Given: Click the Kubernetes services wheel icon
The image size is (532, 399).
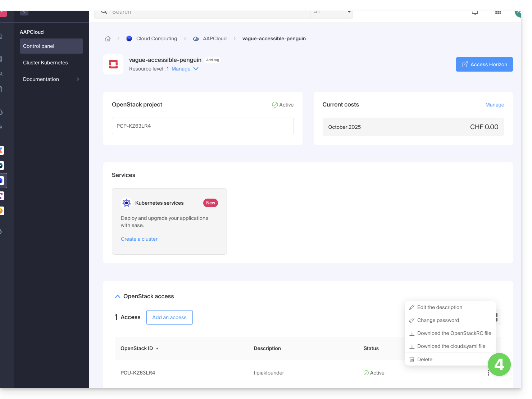Looking at the screenshot, I should pos(127,203).
